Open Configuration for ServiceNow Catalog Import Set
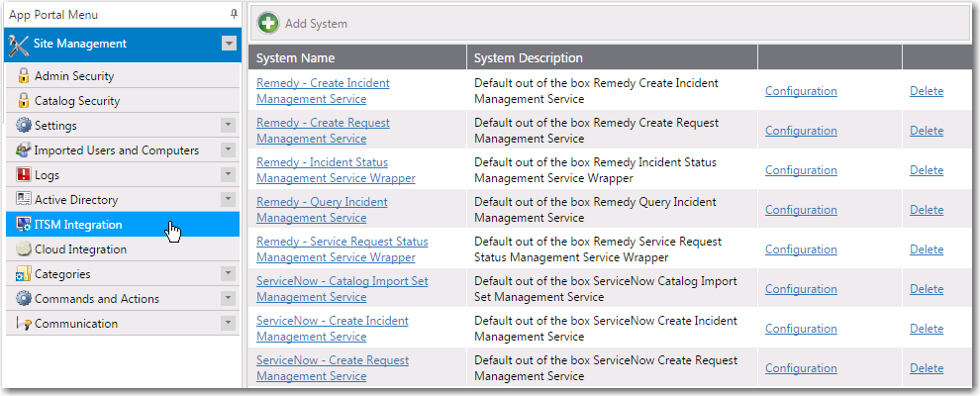Image resolution: width=980 pixels, height=396 pixels. [801, 289]
